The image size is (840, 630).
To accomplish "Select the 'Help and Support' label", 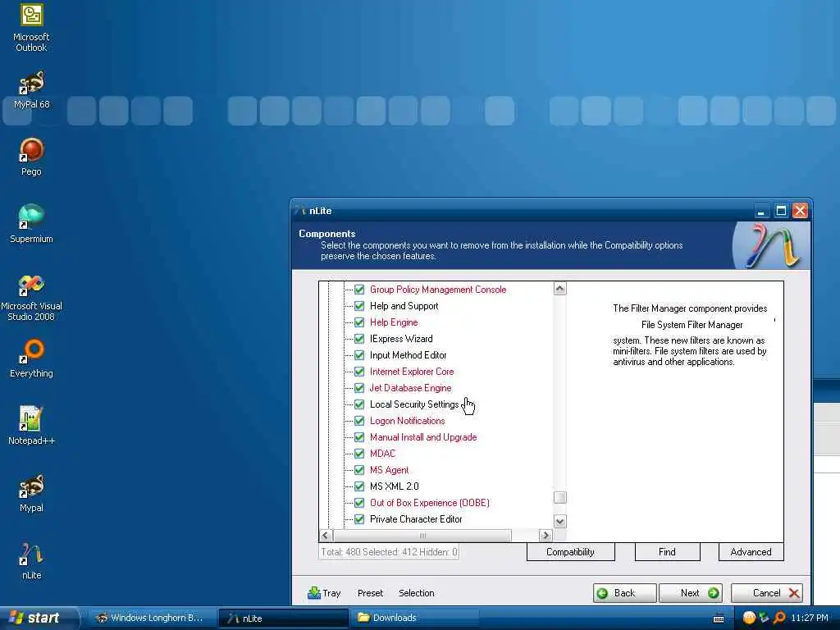I will click(404, 306).
